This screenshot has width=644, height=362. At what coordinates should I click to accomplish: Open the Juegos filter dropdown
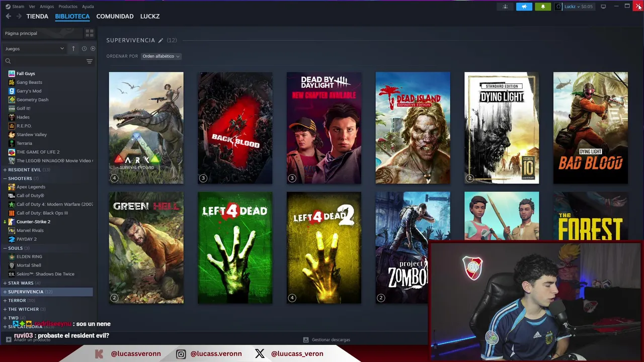[34, 49]
